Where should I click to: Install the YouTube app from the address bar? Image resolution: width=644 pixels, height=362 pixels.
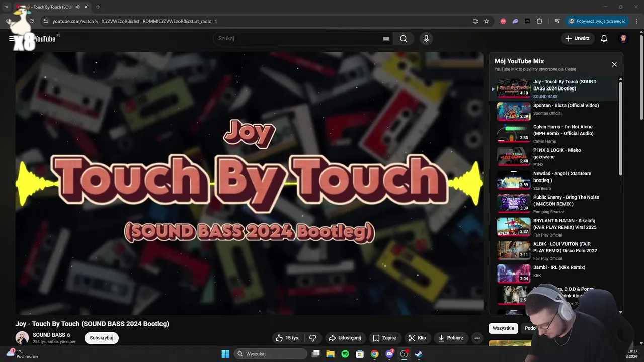pyautogui.click(x=475, y=21)
